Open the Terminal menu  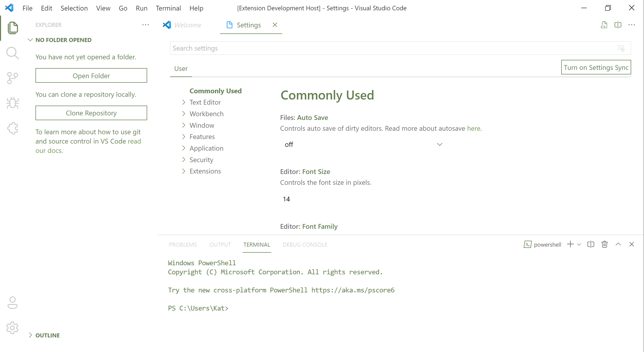click(168, 8)
